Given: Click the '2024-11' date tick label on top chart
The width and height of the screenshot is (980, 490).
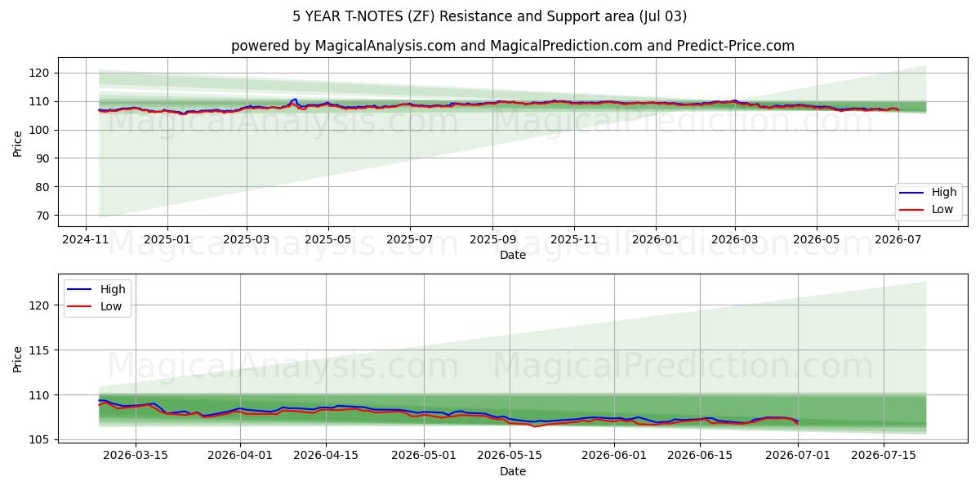Looking at the screenshot, I should 86,239.
